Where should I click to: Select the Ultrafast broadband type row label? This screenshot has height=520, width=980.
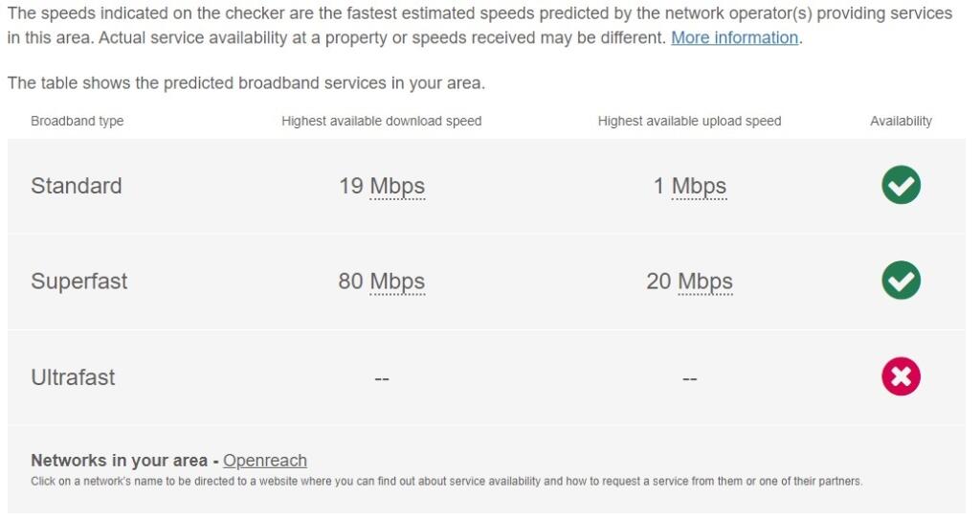[73, 377]
